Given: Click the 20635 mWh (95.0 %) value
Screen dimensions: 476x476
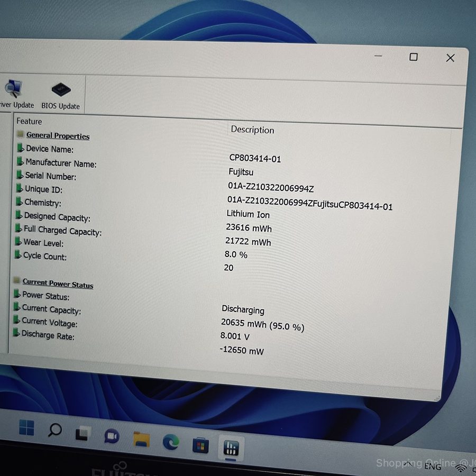Looking at the screenshot, I should click(262, 325).
